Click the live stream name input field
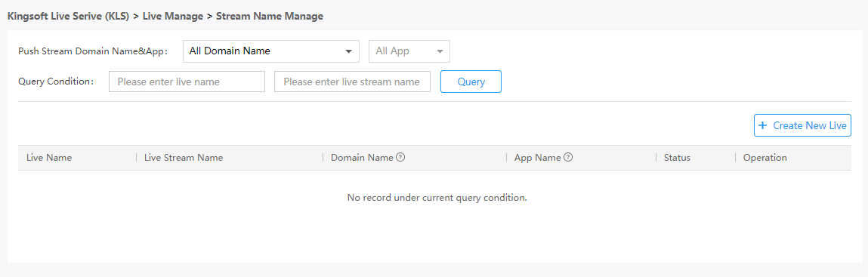868x277 pixels. (x=352, y=82)
